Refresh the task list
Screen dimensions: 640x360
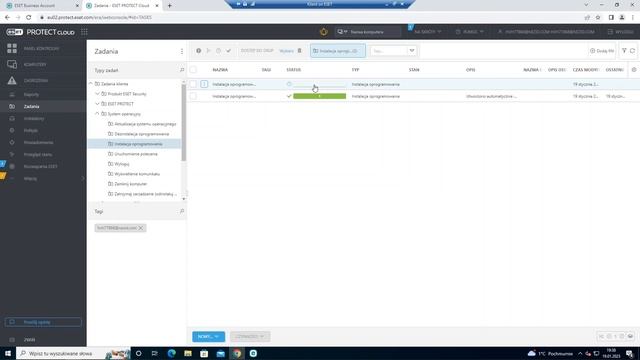pos(633,51)
